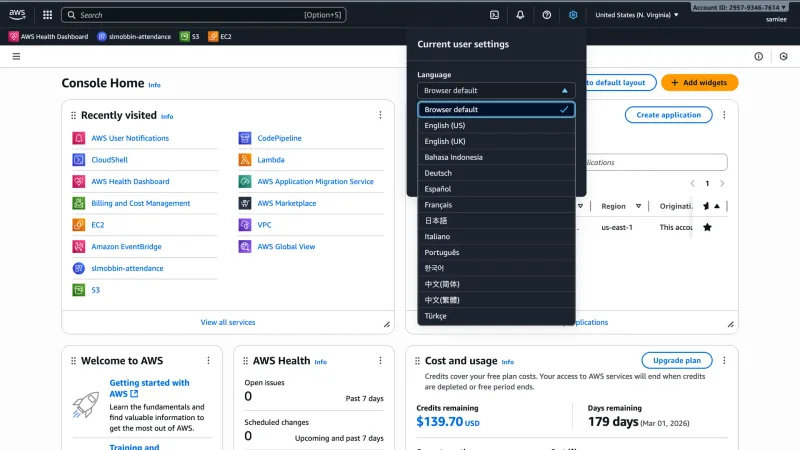Select Browser default language option
Screen dimensions: 800x450
click(496, 109)
